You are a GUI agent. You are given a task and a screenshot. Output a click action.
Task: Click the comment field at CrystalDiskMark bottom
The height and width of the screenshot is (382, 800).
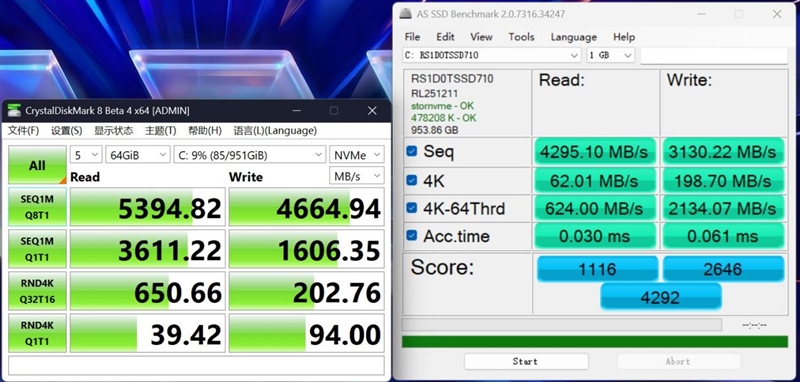pyautogui.click(x=196, y=366)
